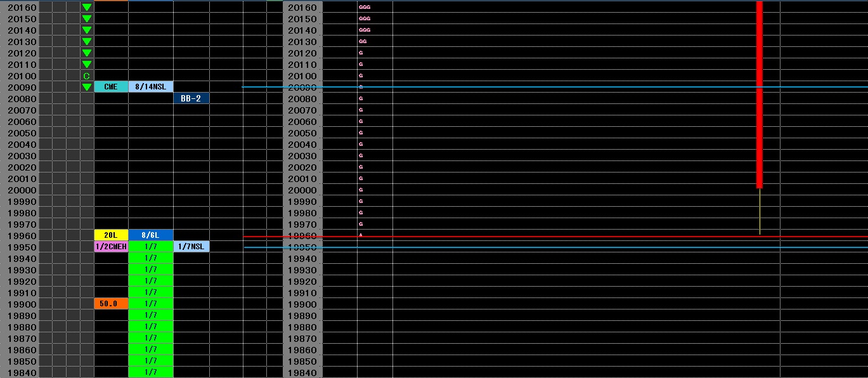This screenshot has width=868, height=378.
Task: Click the G profile letter at 20050
Action: pyautogui.click(x=361, y=133)
